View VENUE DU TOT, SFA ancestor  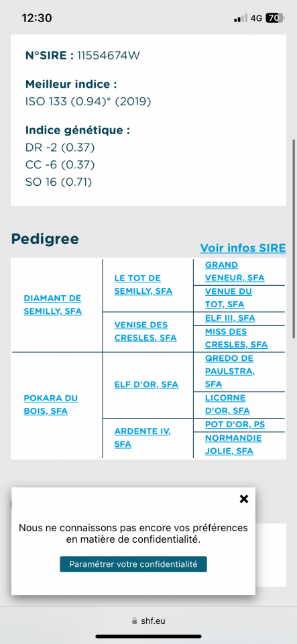pos(229,298)
